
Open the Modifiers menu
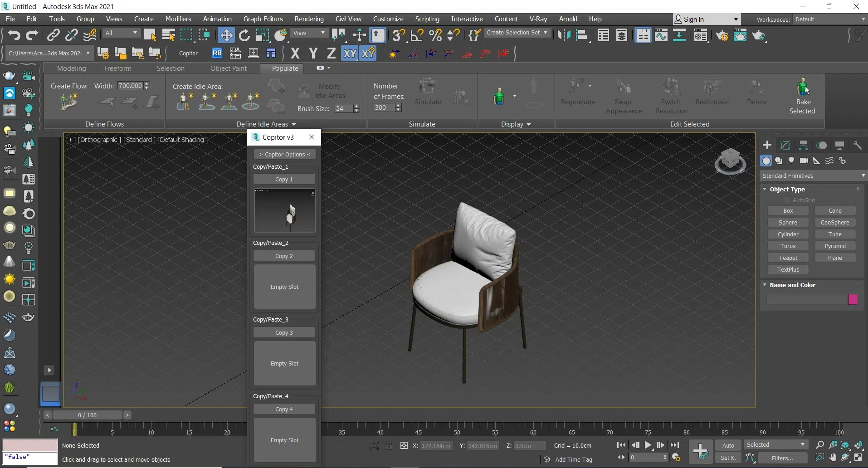tap(178, 19)
